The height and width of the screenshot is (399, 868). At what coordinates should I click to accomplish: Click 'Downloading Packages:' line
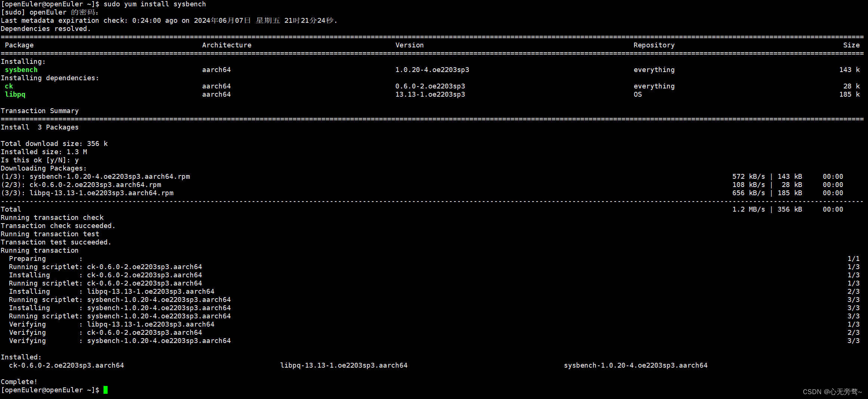[44, 168]
